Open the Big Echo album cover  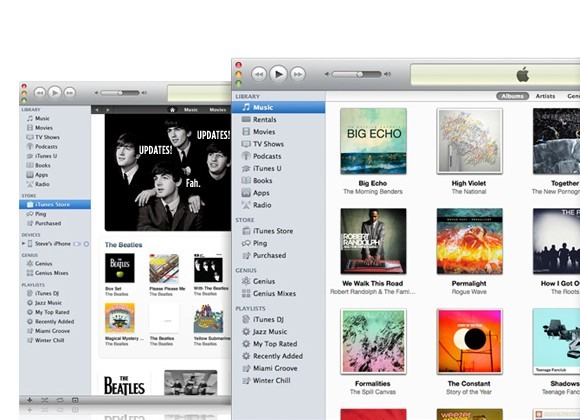point(373,141)
